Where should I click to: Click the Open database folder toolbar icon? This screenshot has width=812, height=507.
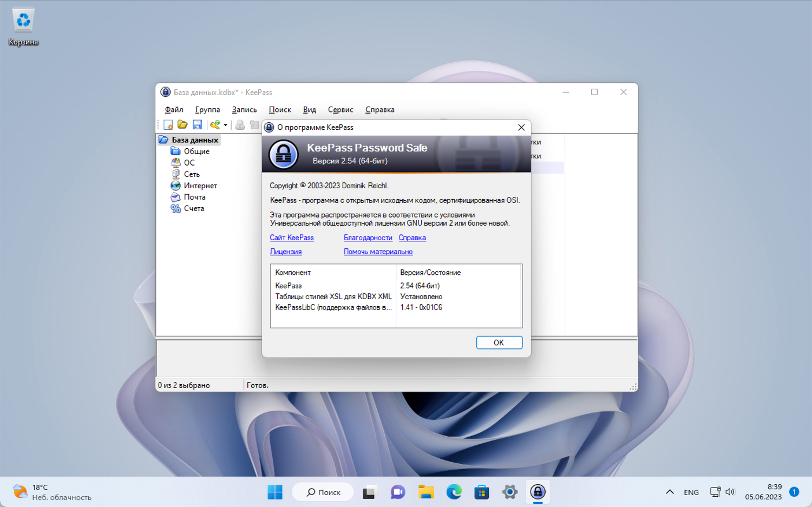click(182, 125)
